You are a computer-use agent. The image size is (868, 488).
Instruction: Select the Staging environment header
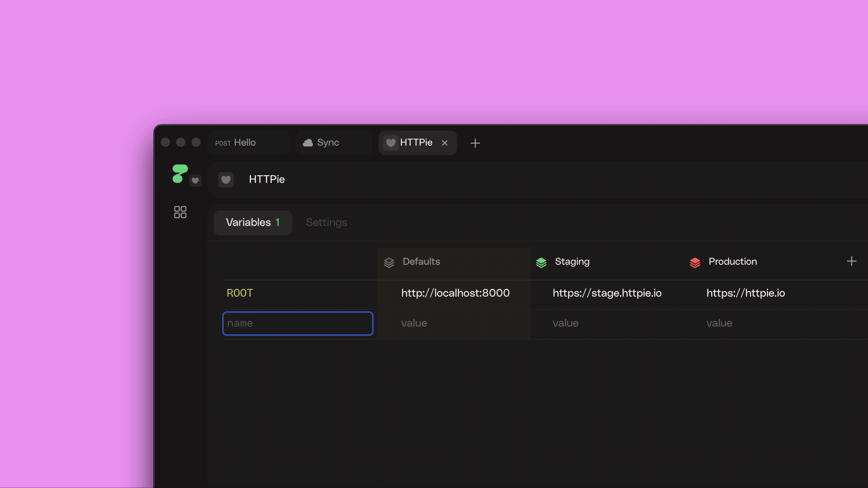[x=572, y=262]
